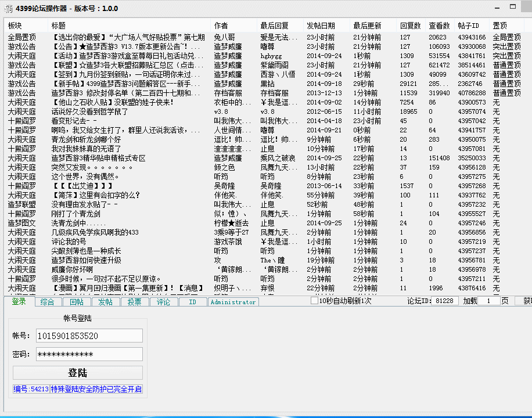Click the 登陆 login button
Screen dimensions: 532x418
pyautogui.click(x=78, y=373)
